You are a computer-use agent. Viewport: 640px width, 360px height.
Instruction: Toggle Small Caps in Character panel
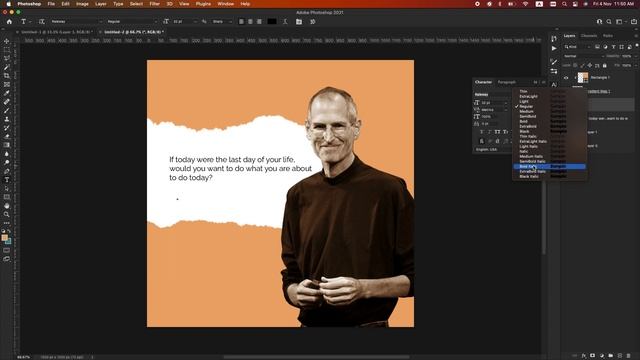click(x=505, y=132)
